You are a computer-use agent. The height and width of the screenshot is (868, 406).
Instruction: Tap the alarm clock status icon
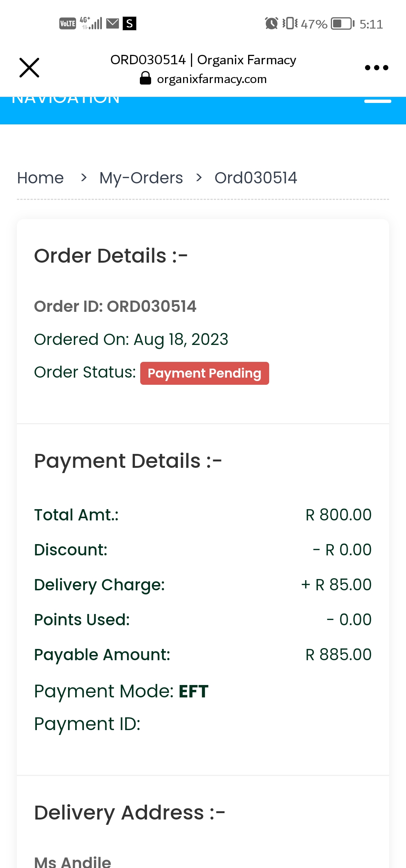click(271, 24)
